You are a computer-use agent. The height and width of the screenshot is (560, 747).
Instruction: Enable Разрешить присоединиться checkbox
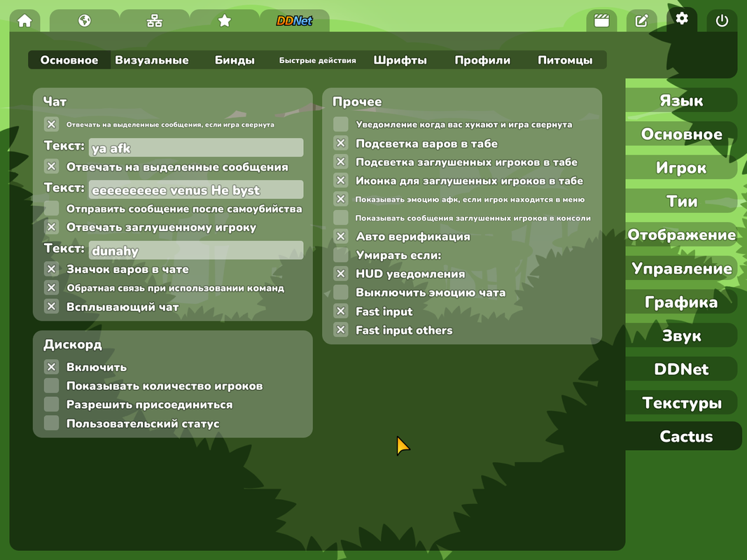click(x=51, y=404)
